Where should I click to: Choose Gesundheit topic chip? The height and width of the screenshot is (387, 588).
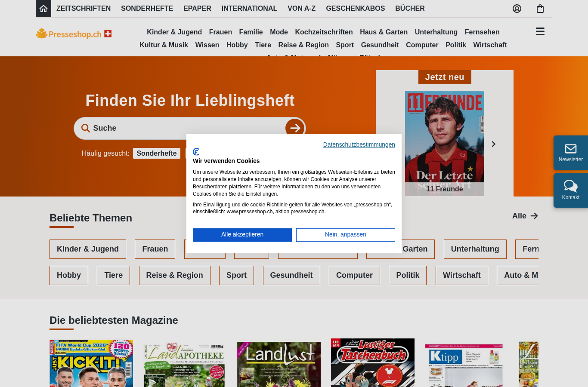pyautogui.click(x=291, y=276)
